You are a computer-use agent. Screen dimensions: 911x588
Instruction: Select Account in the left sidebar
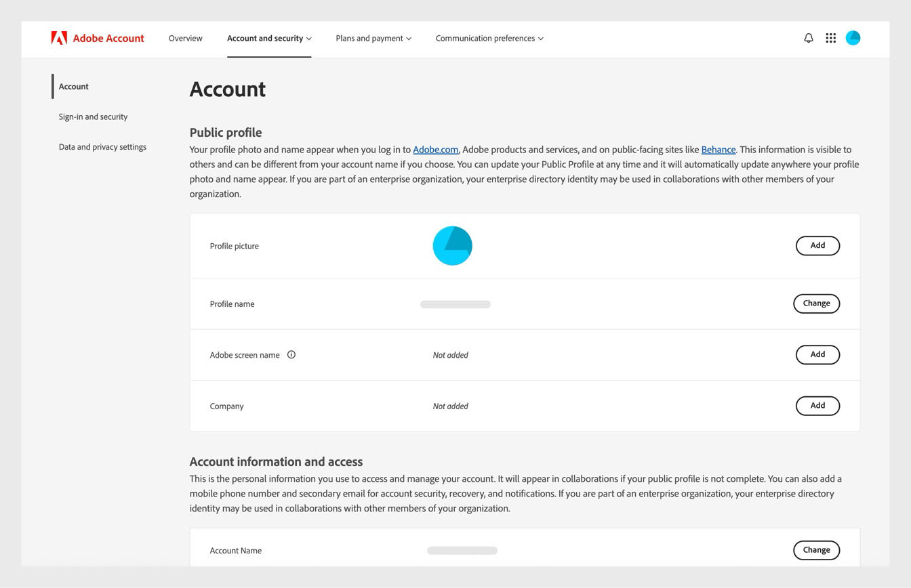click(73, 86)
